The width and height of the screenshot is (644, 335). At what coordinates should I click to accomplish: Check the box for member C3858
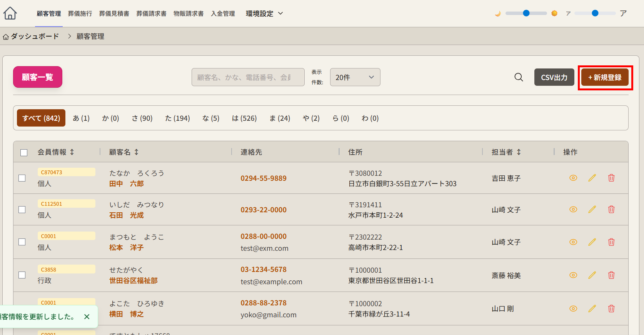(22, 275)
